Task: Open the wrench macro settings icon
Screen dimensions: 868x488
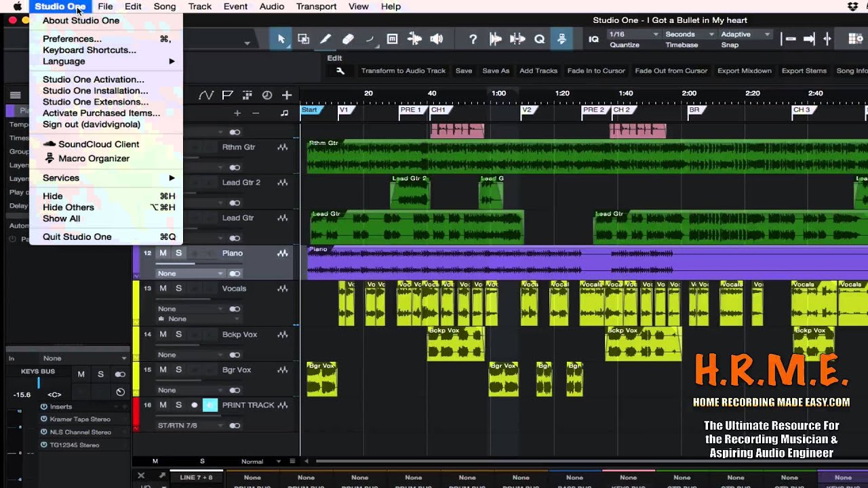Action: point(340,70)
